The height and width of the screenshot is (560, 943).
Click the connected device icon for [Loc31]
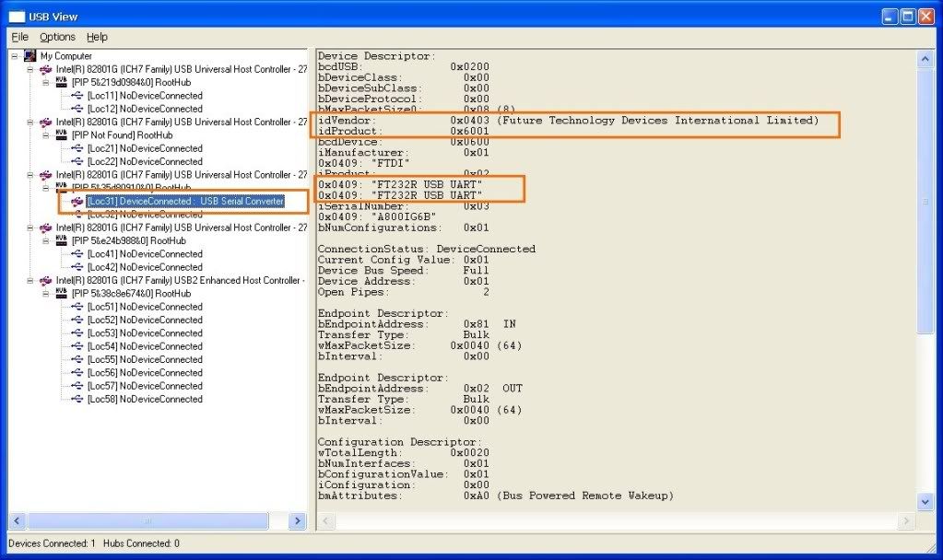coord(77,202)
